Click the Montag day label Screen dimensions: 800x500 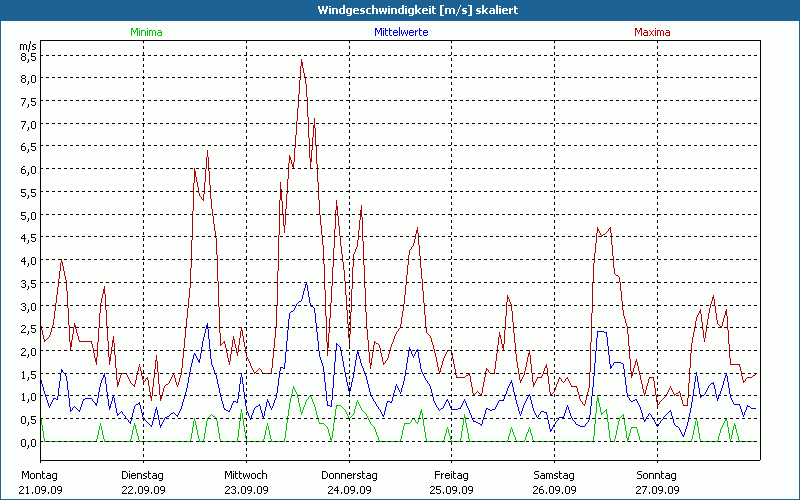[39, 476]
